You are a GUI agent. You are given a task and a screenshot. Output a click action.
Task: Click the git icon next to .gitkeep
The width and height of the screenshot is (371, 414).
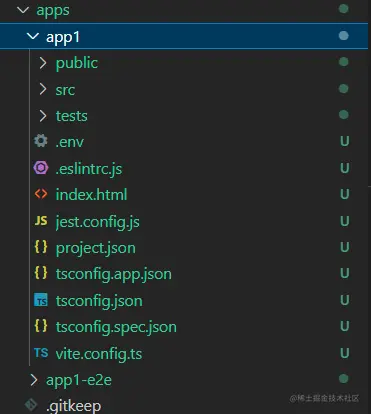click(x=31, y=405)
